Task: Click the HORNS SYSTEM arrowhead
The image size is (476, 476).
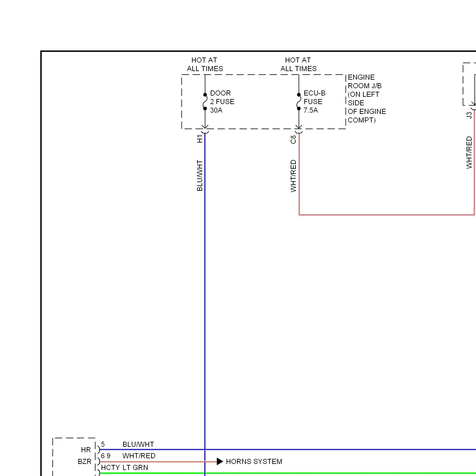Action: coord(220,461)
